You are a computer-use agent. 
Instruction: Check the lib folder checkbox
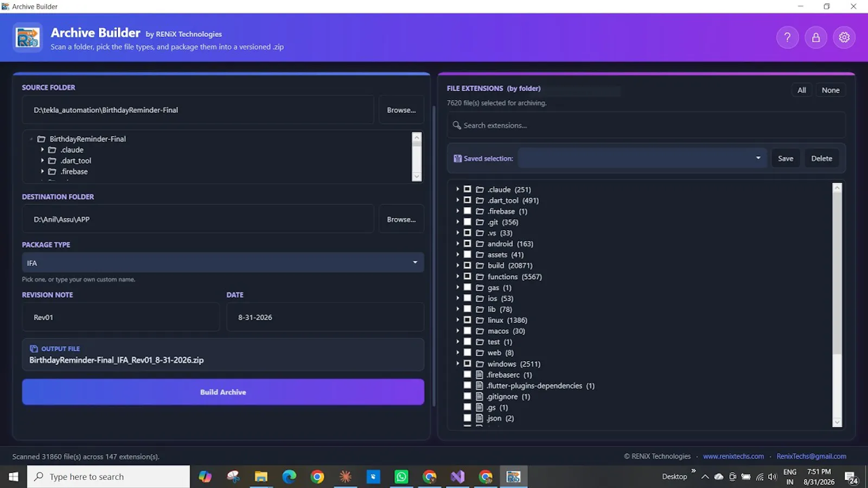click(467, 309)
